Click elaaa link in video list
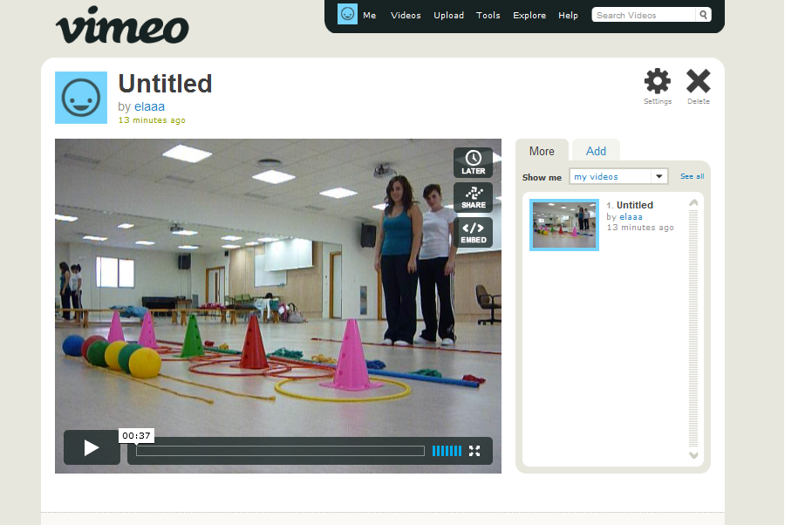This screenshot has height=525, width=812. tap(631, 217)
